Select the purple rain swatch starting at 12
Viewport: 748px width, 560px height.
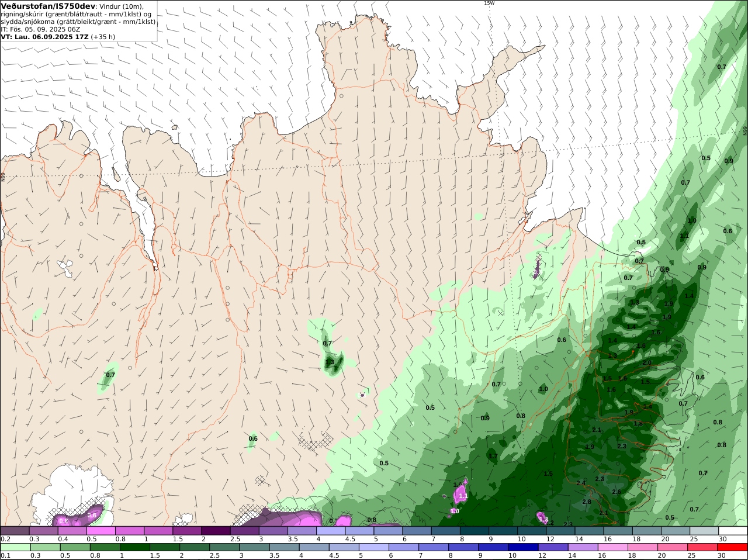553,547
